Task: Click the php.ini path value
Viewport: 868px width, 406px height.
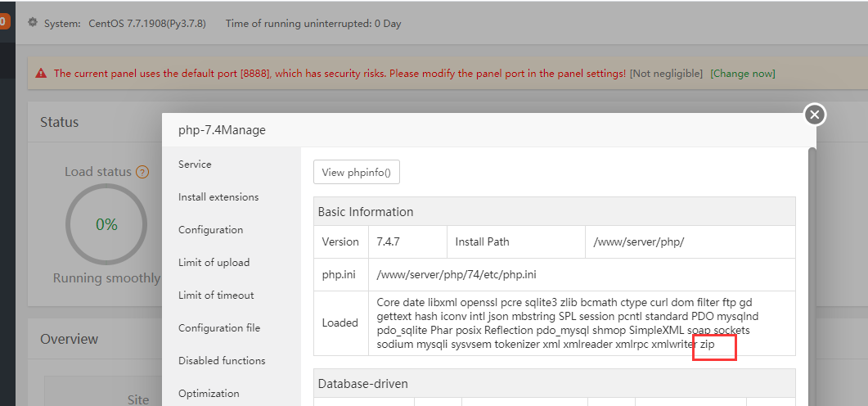Action: [456, 274]
